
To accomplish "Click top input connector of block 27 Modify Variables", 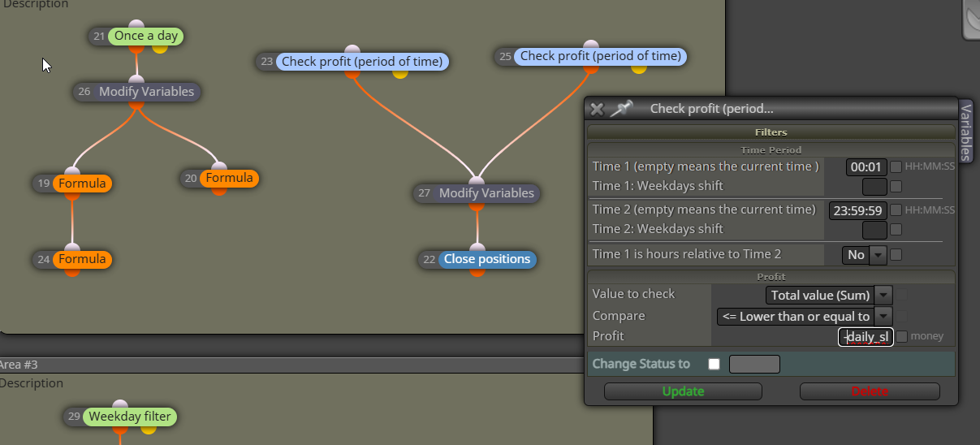I will (477, 182).
